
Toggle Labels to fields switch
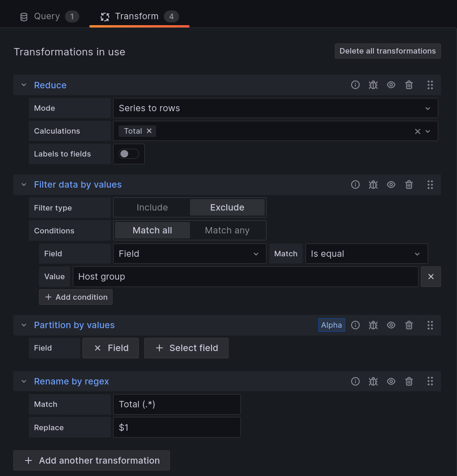tap(129, 154)
